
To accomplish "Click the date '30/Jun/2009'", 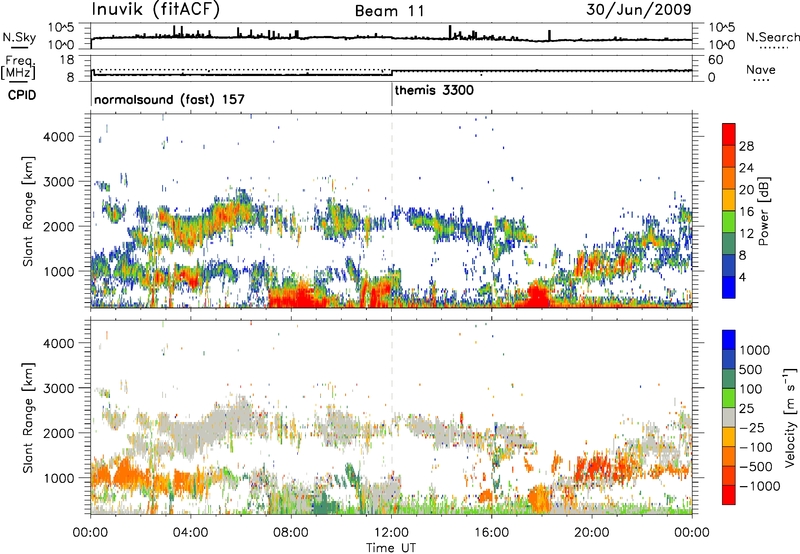I will click(639, 10).
